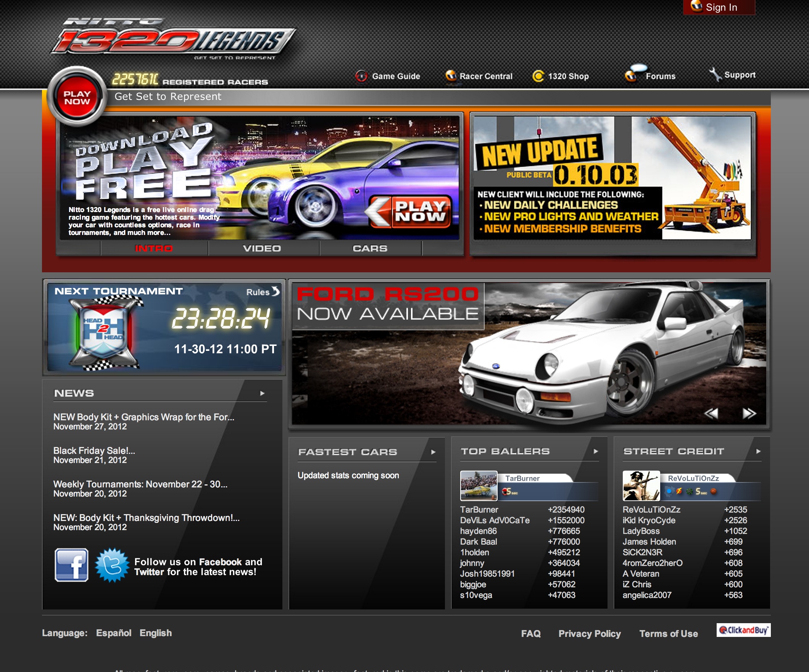
Task: Select SiCK2N3R in Street Credit
Action: point(642,552)
